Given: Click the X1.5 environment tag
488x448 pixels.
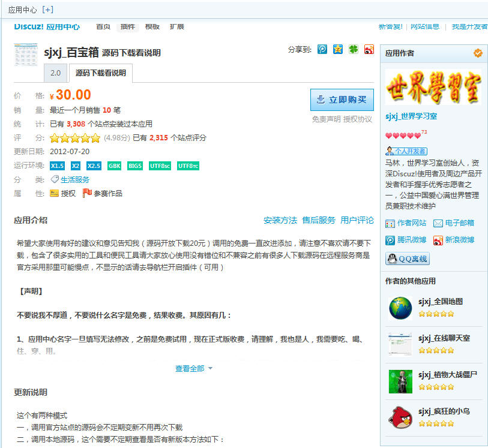Looking at the screenshot, I should (x=57, y=166).
